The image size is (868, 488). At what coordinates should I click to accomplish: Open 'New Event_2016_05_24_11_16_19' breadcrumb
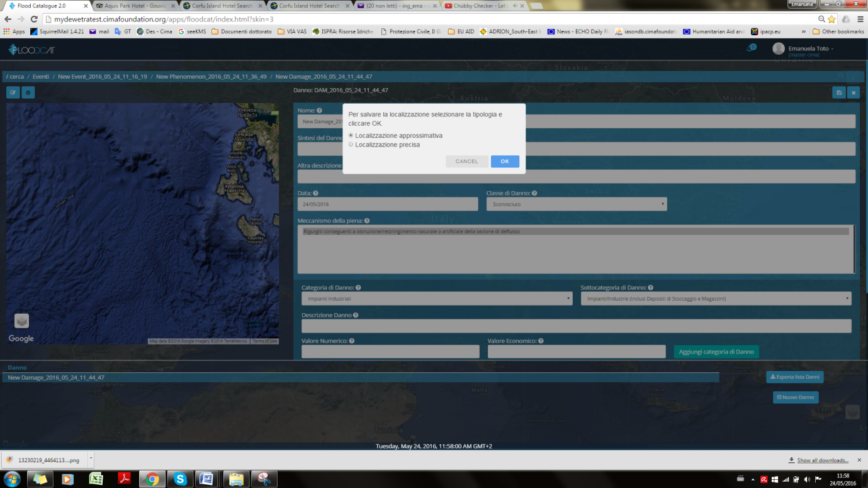tap(103, 77)
